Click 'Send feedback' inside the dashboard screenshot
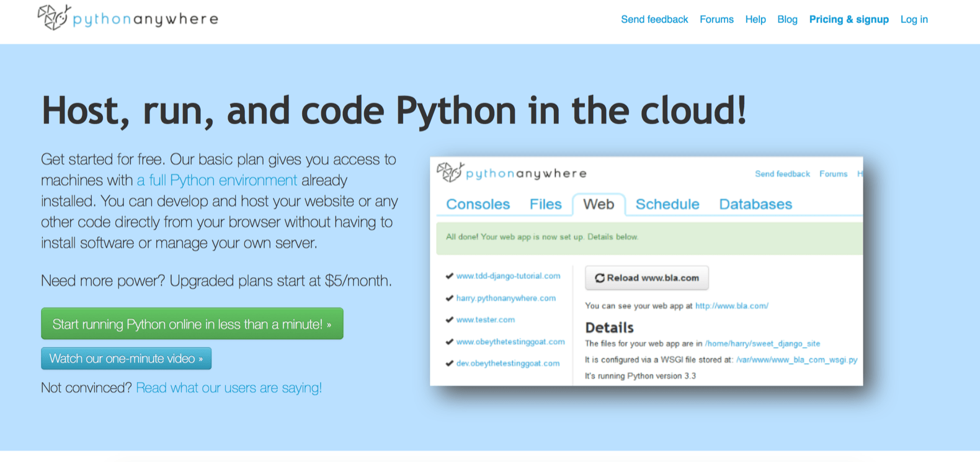 782,174
